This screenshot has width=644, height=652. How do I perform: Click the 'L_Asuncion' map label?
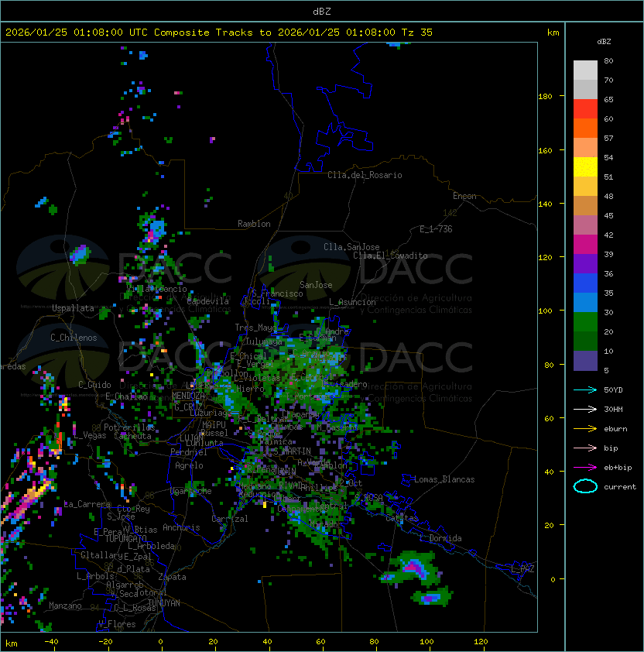pos(352,302)
